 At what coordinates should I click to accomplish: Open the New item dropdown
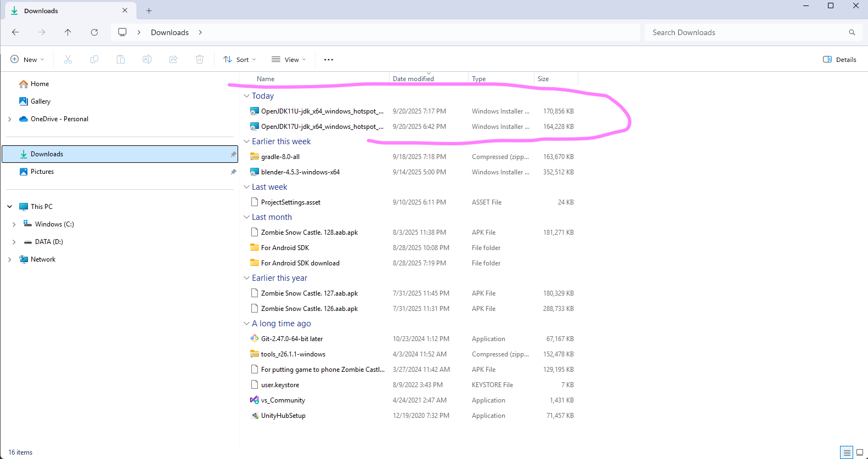tap(27, 59)
